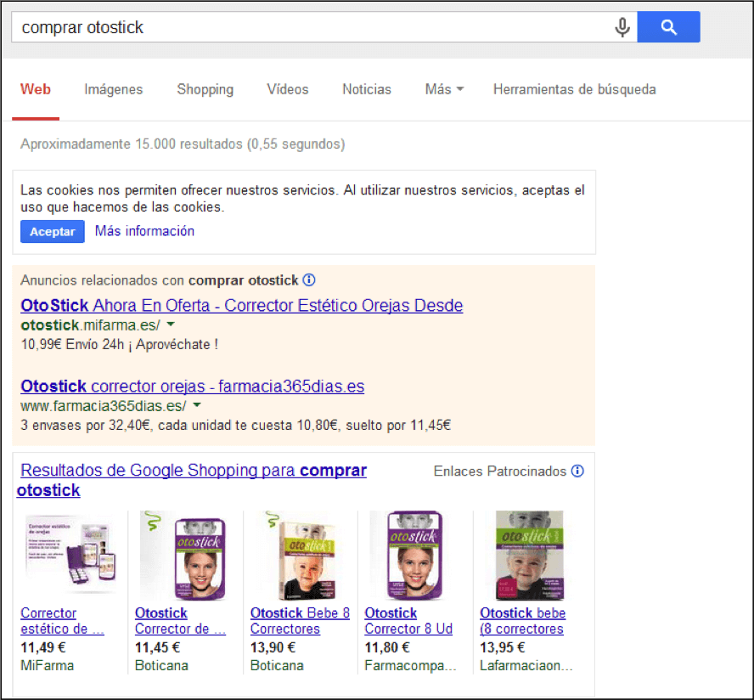Screen dimensions: 754x700
Task: Accept cookies with the Aceptar button
Action: pos(53,231)
